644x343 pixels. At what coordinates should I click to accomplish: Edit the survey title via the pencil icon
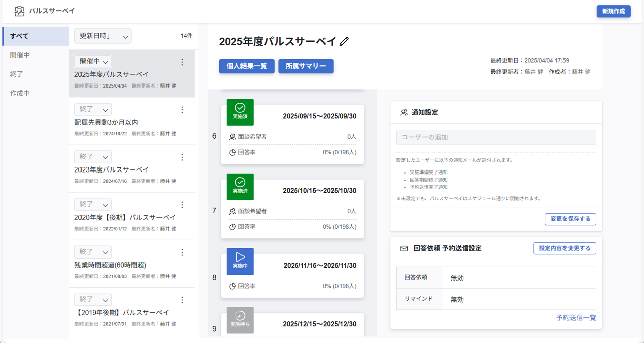click(x=344, y=42)
